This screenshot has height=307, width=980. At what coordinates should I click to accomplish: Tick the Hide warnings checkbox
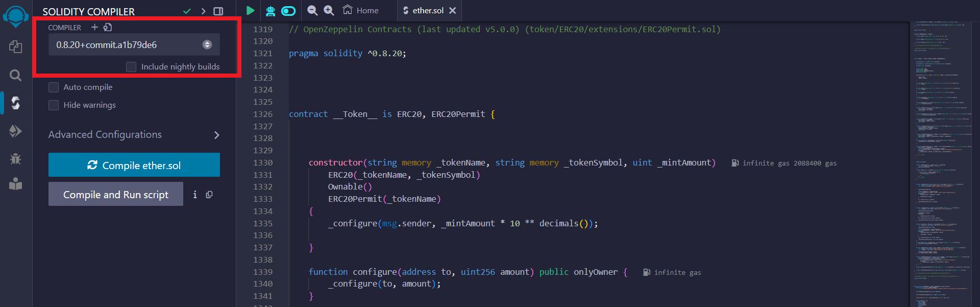point(54,105)
